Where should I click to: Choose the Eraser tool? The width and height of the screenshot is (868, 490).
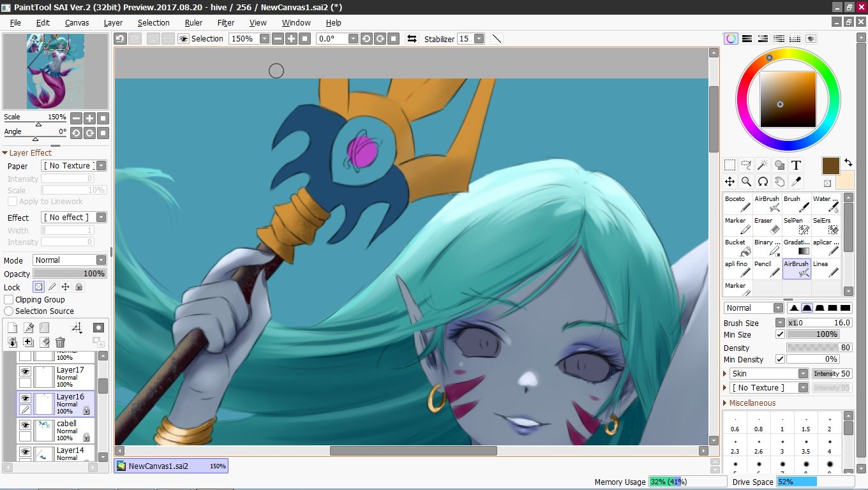coord(767,226)
